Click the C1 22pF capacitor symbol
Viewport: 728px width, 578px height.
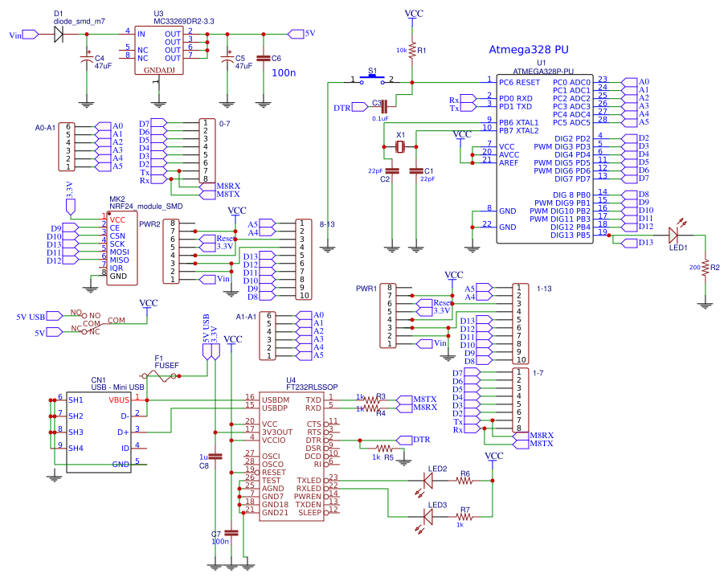416,171
